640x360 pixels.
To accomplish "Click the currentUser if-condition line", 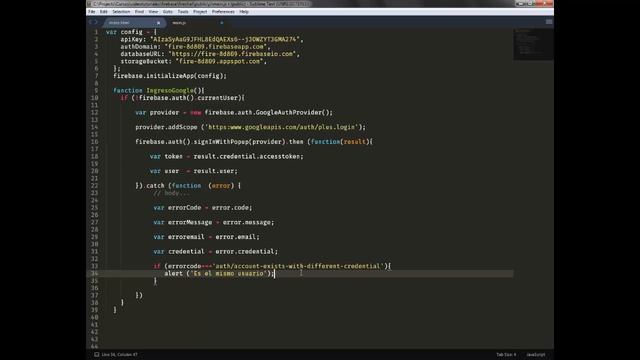I will pyautogui.click(x=182, y=98).
